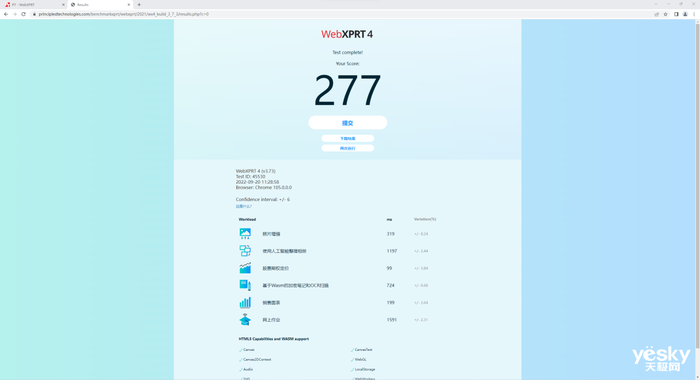Open the Chrome three-dot menu

[694, 14]
